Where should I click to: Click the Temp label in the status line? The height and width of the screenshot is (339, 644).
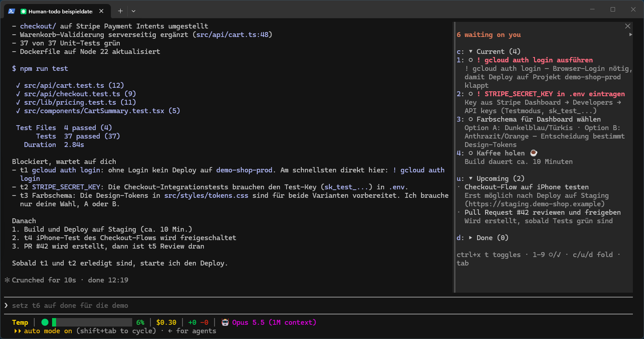[x=20, y=323]
